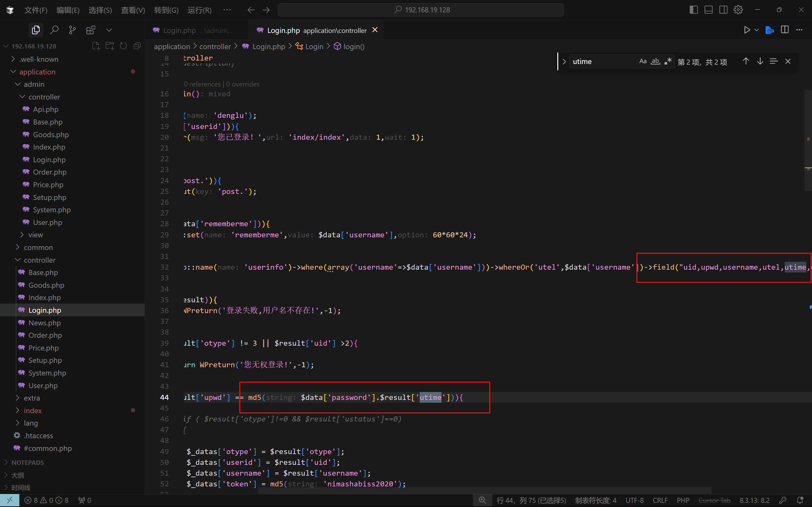Click the editor minimap scroll slider

pyautogui.click(x=808, y=141)
